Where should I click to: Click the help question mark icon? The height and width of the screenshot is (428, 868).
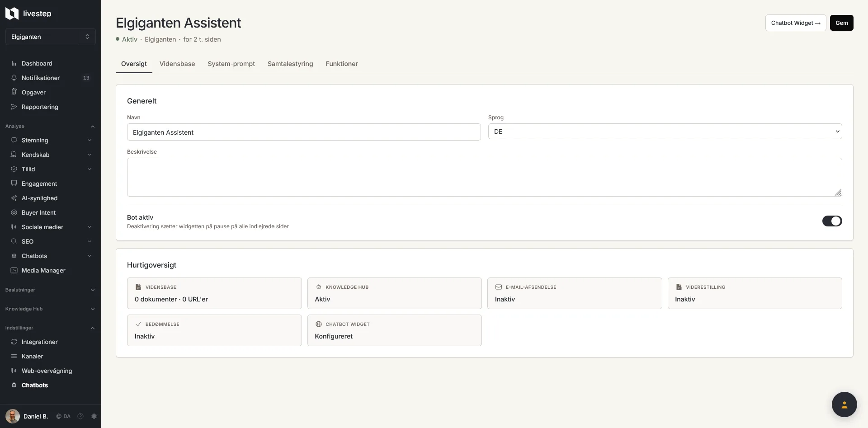pos(80,416)
